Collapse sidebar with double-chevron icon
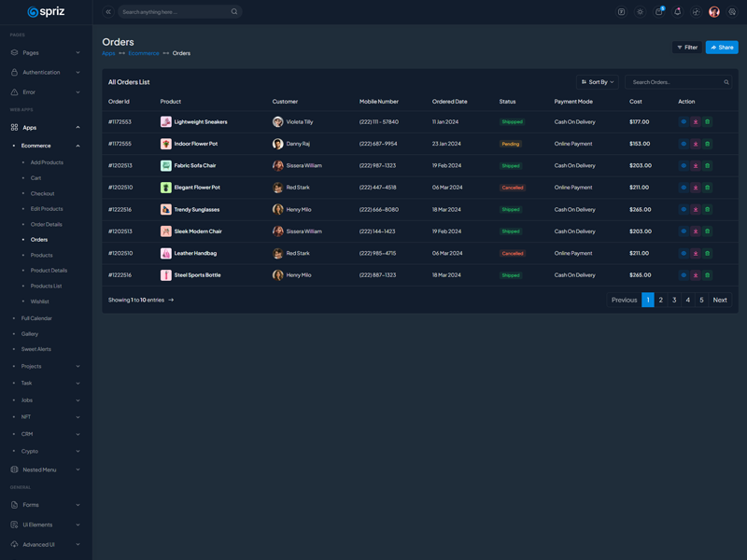The image size is (747, 560). click(108, 12)
